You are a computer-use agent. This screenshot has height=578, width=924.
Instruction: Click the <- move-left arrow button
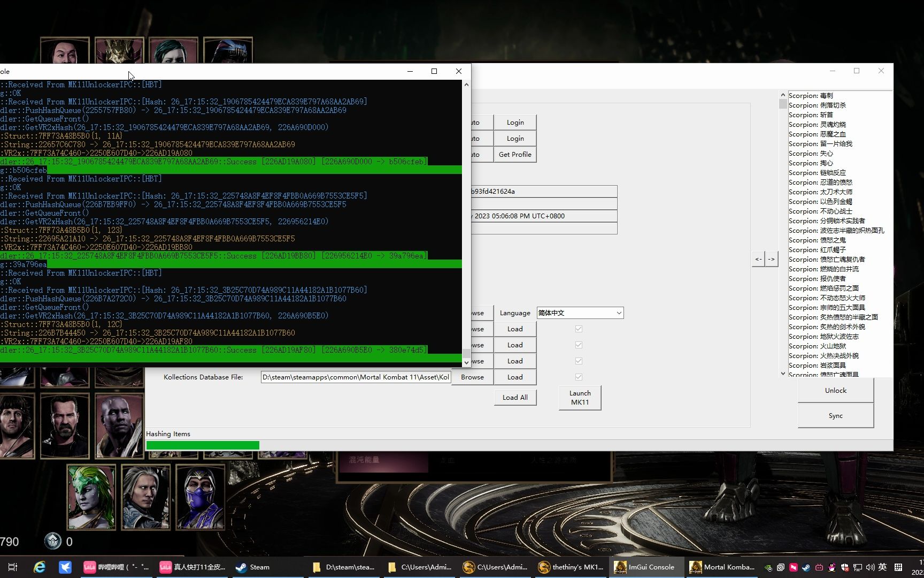[758, 259]
